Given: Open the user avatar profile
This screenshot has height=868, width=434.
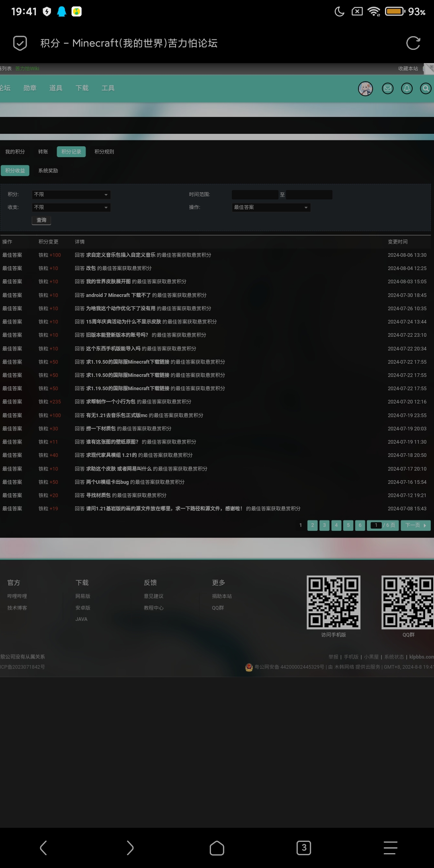Looking at the screenshot, I should point(365,88).
